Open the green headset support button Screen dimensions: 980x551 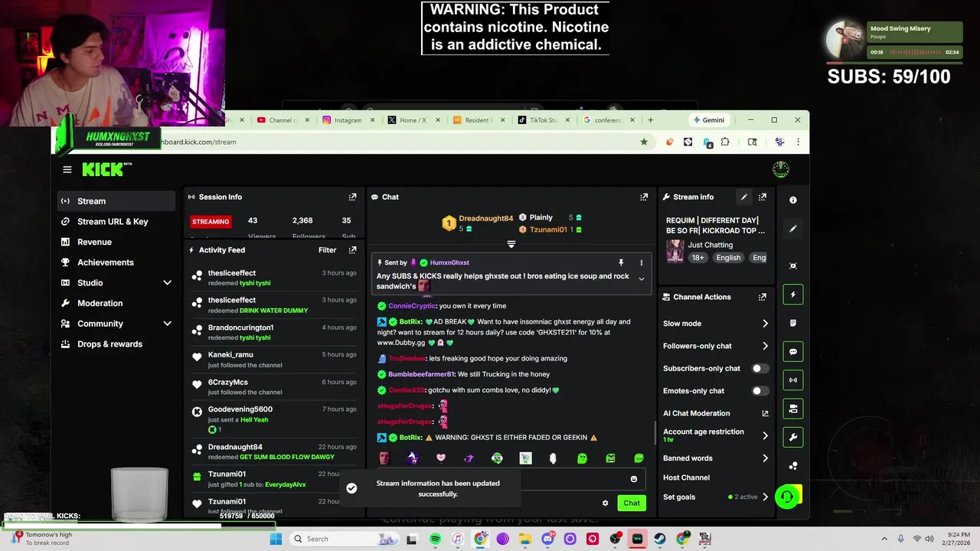click(787, 497)
